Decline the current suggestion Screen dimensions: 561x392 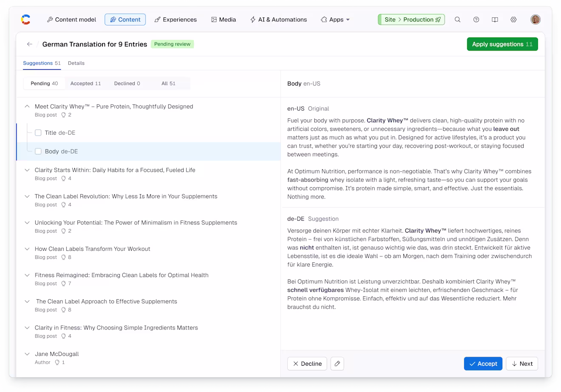coord(307,364)
